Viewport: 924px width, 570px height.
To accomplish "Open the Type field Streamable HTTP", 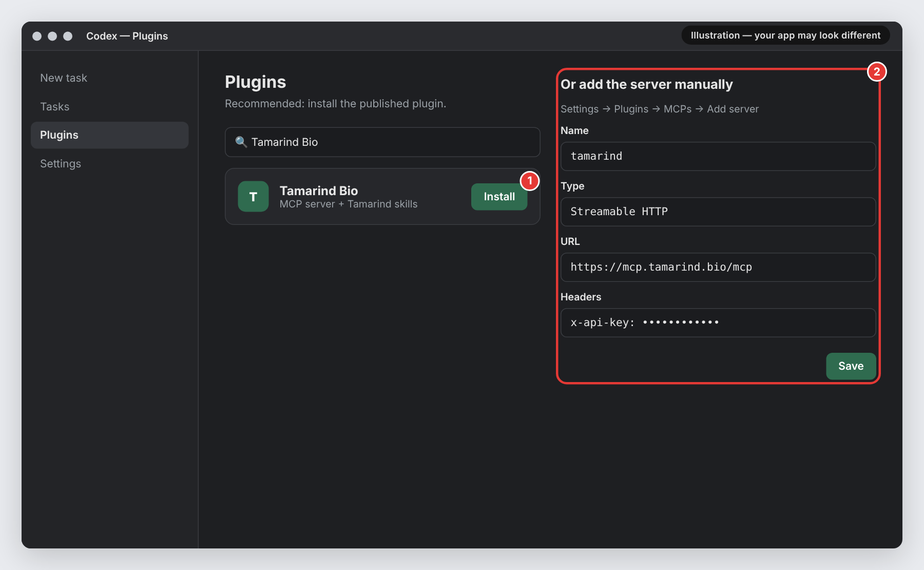I will (x=718, y=212).
